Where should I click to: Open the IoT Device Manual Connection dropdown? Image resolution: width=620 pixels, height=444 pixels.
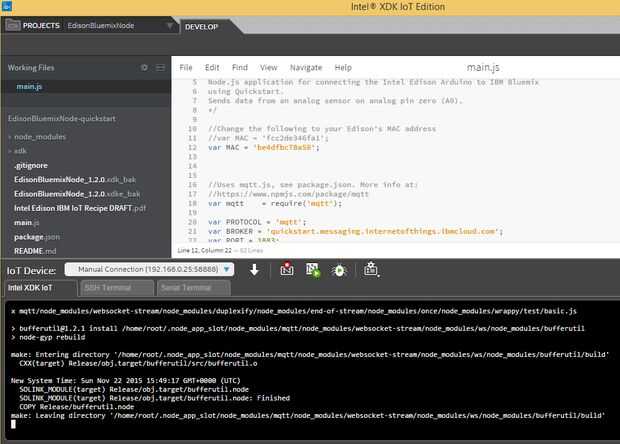149,269
